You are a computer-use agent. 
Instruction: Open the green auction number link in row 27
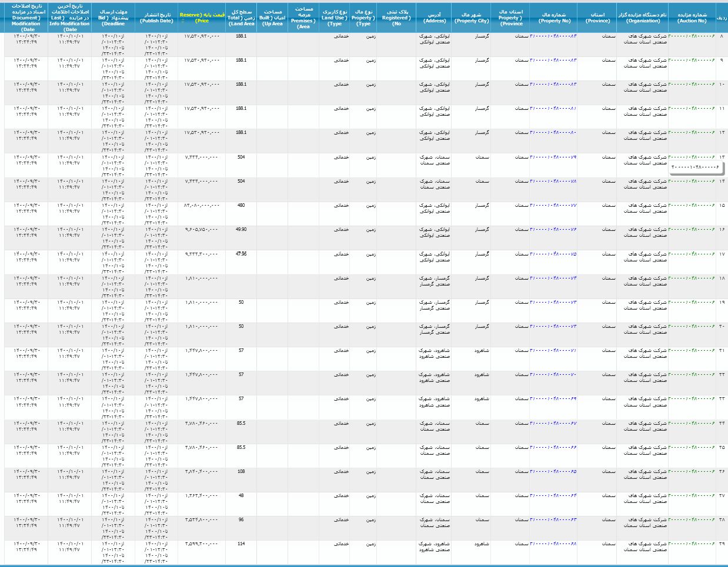pos(692,496)
